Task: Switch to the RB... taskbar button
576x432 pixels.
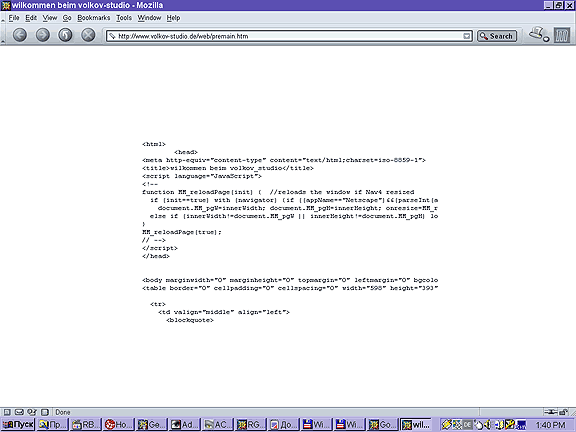Action: [85, 425]
